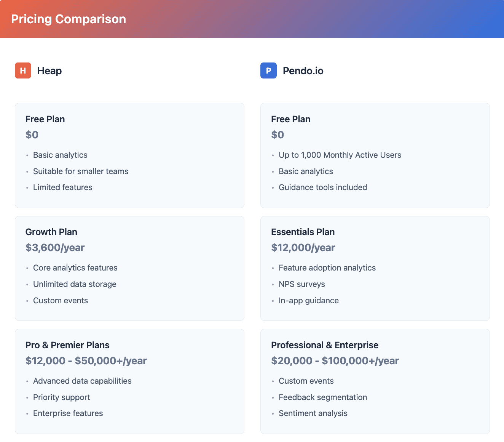Click 'Unlimited data storage' item
Screen dimensions: 504x442
[75, 284]
